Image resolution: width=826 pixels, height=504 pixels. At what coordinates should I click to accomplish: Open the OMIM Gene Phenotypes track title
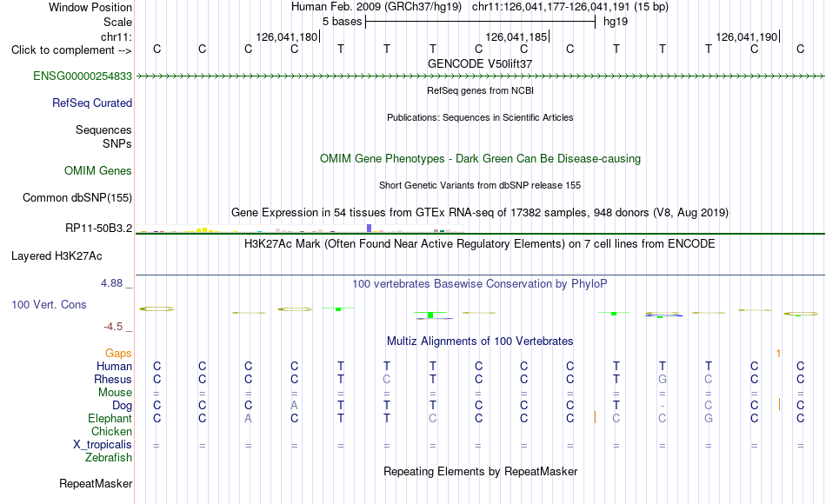click(x=480, y=158)
